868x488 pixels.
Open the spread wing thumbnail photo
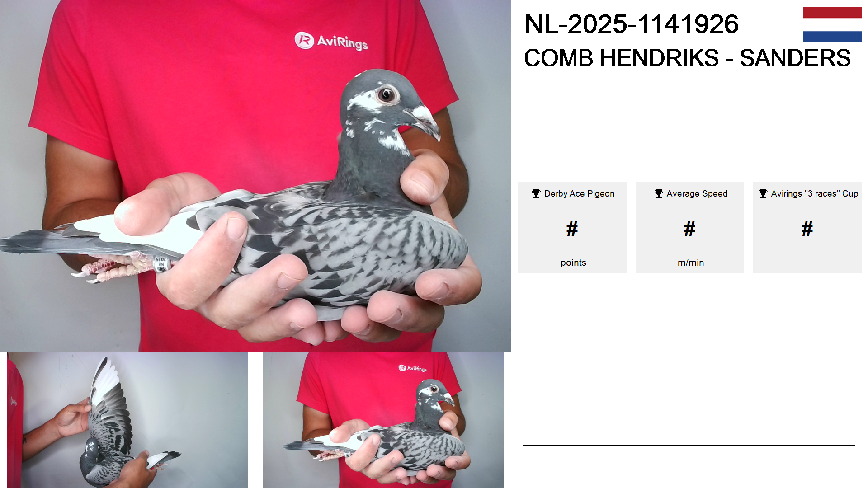(127, 420)
